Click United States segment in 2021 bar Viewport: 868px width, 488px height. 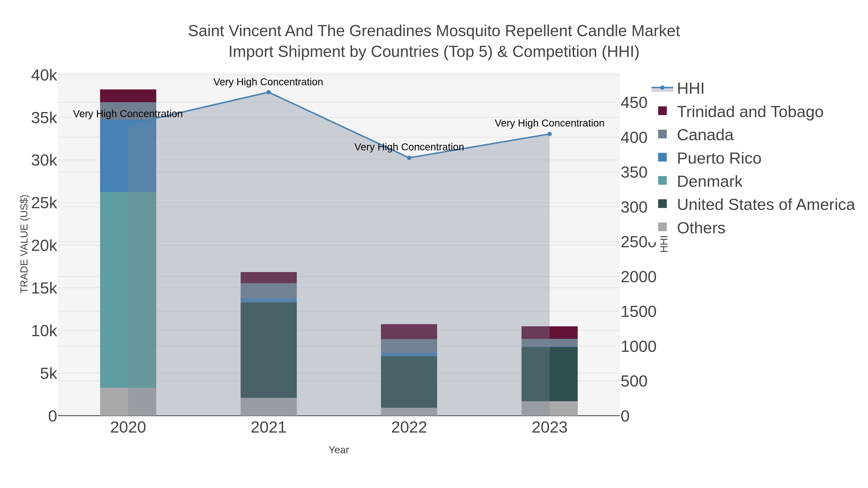coord(269,350)
